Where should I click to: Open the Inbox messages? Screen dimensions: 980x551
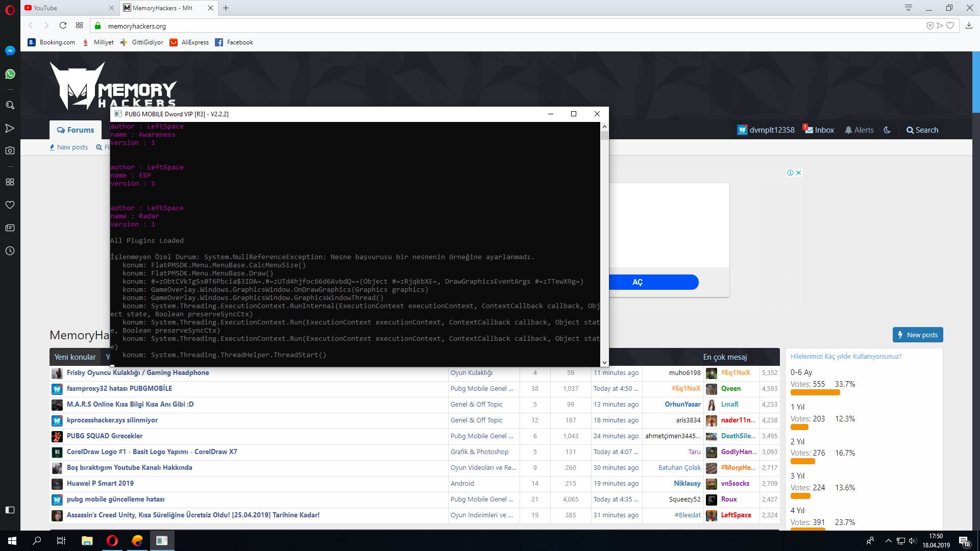pos(818,130)
